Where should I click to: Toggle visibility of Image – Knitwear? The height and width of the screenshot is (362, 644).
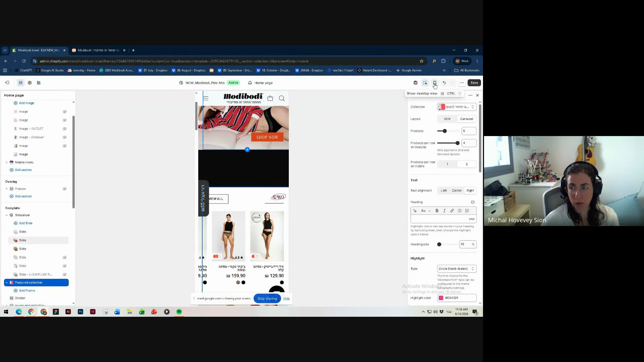click(64, 137)
